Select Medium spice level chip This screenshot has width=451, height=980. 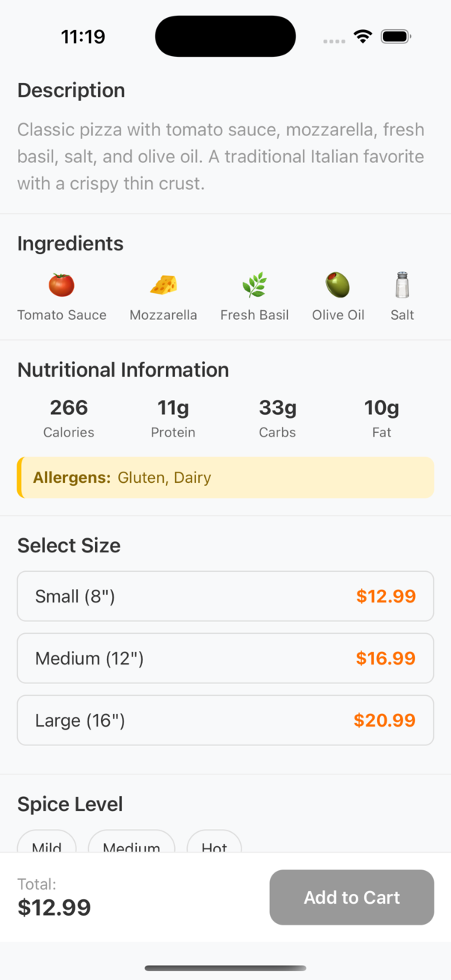coord(132,842)
